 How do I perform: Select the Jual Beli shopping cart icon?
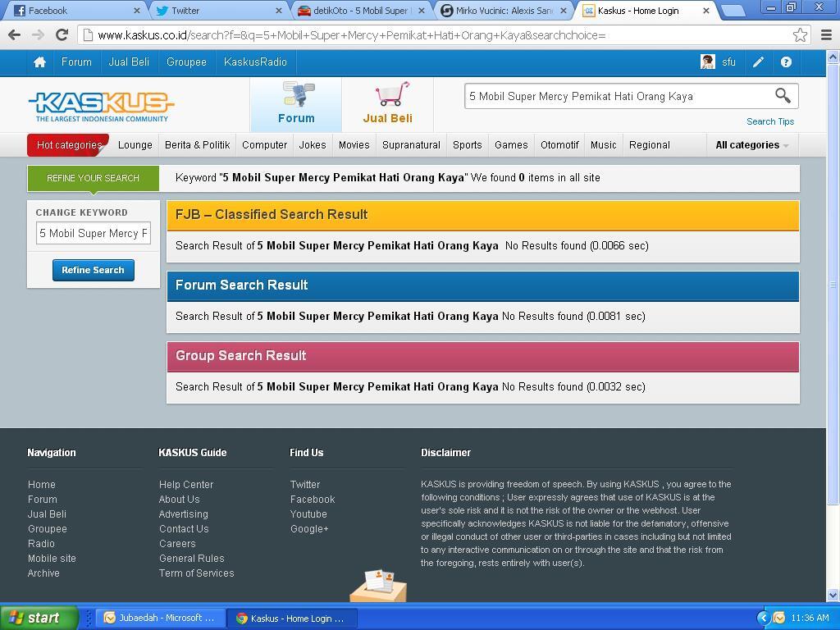pyautogui.click(x=387, y=104)
